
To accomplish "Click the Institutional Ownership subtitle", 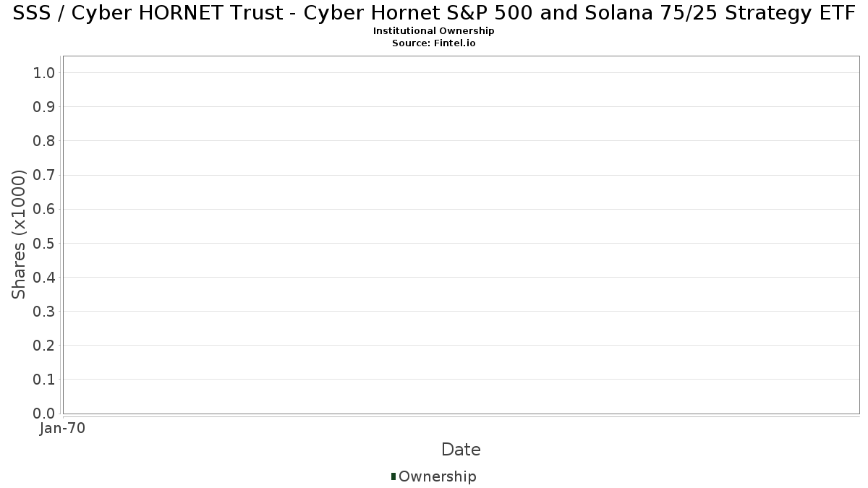I will pyautogui.click(x=433, y=31).
